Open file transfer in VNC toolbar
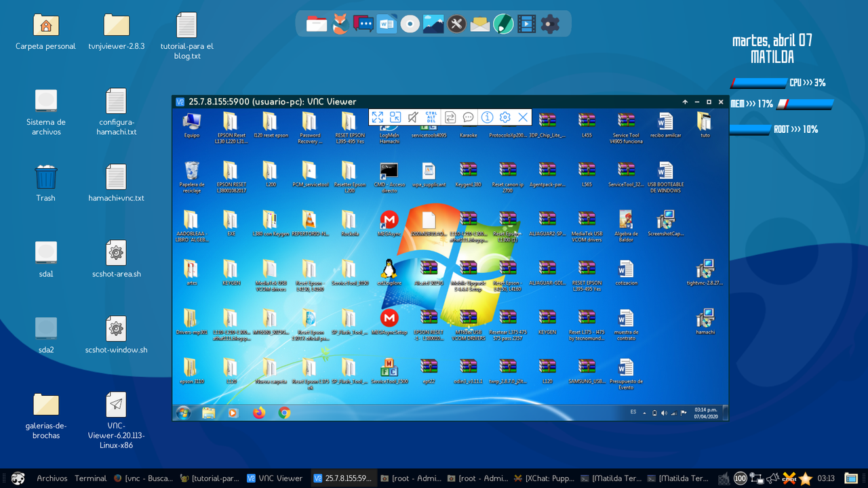 tap(450, 117)
